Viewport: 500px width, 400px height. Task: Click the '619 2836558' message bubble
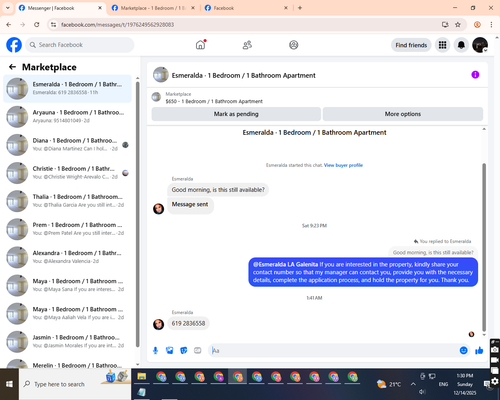188,323
